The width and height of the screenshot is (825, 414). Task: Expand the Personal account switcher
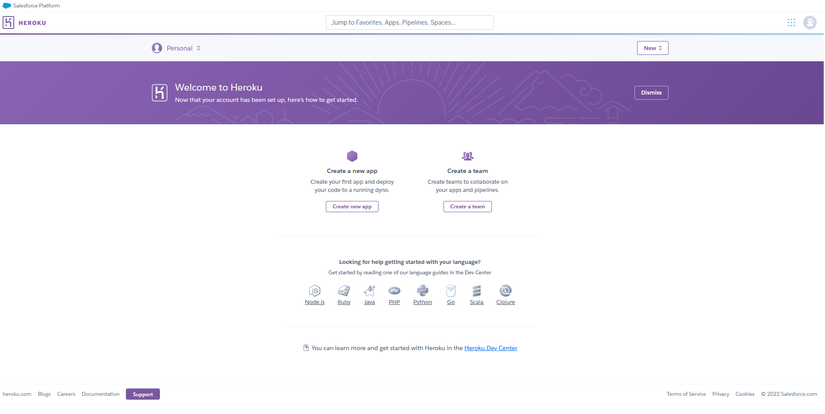pos(176,48)
